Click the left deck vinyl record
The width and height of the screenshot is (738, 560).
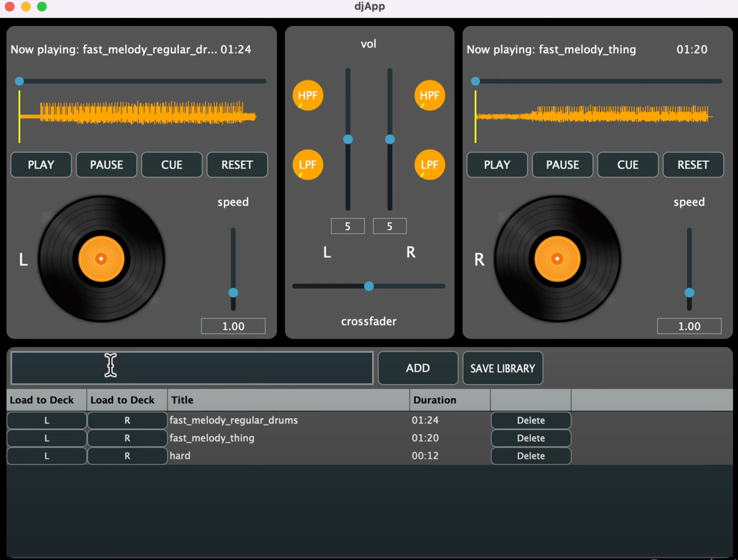coord(101,259)
